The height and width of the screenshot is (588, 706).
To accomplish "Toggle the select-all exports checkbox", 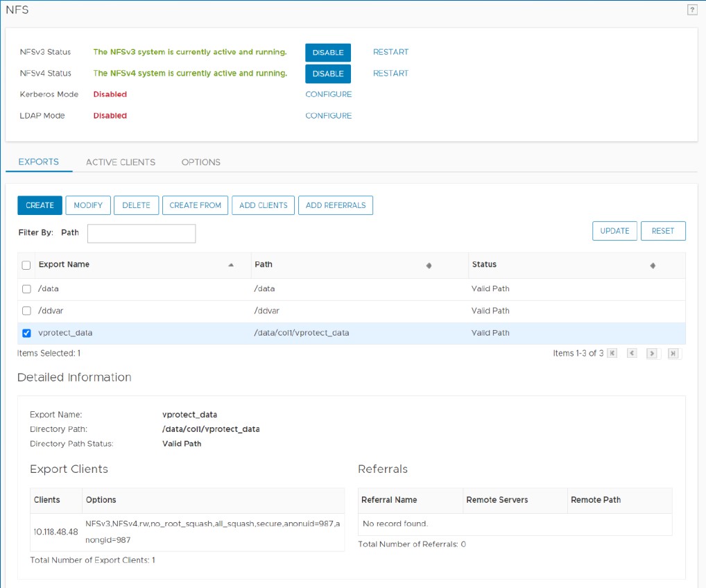I will [x=26, y=265].
